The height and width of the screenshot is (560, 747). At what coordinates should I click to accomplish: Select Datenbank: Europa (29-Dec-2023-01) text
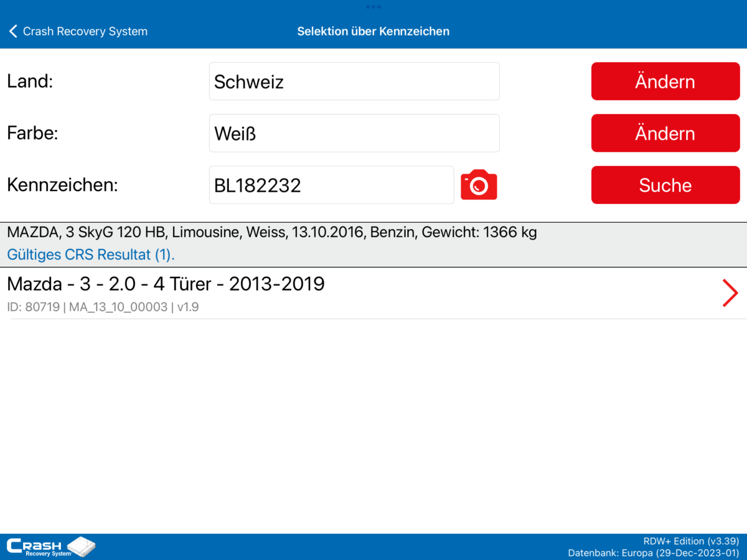click(654, 553)
